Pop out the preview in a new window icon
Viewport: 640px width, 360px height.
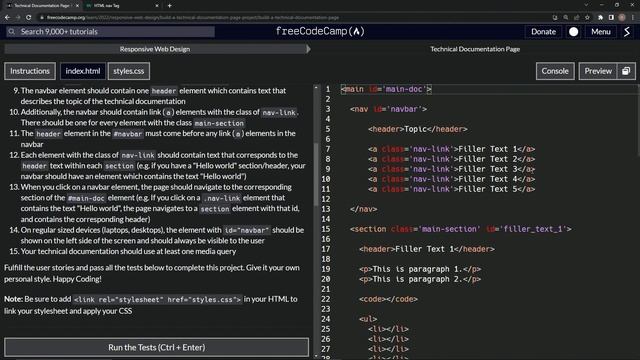[x=626, y=71]
